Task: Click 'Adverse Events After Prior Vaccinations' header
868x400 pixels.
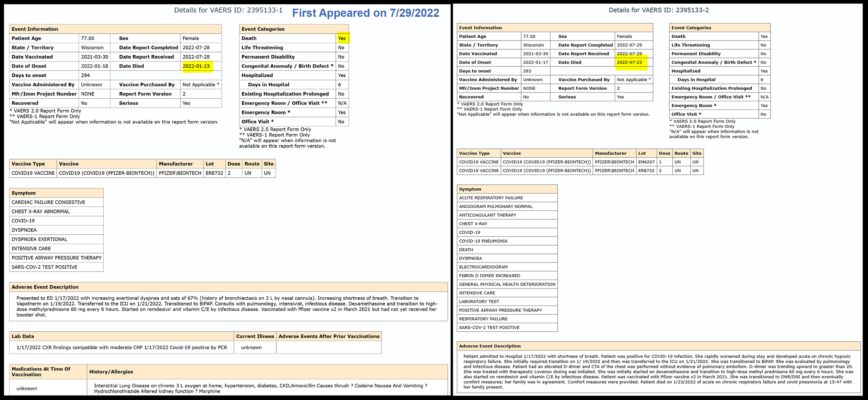Action: pos(329,336)
